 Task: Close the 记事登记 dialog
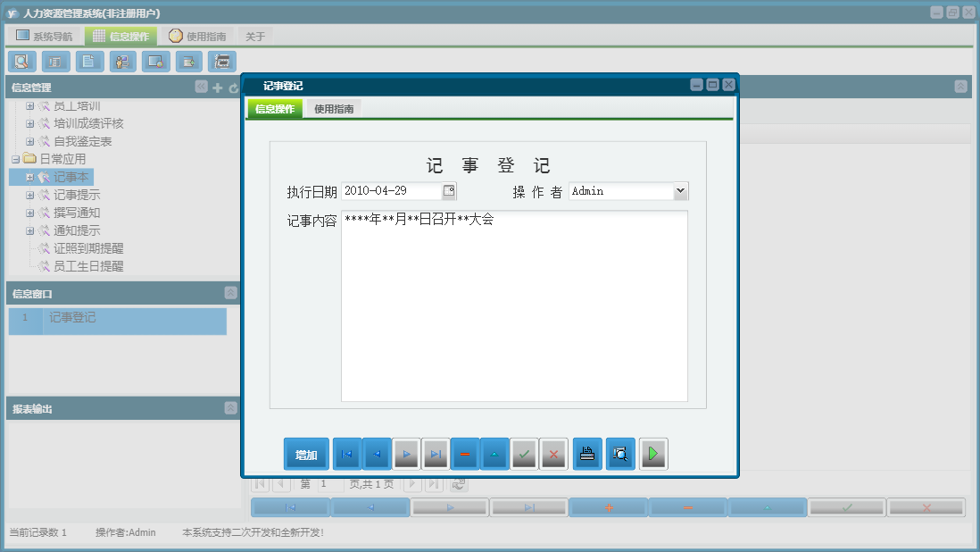[x=728, y=84]
